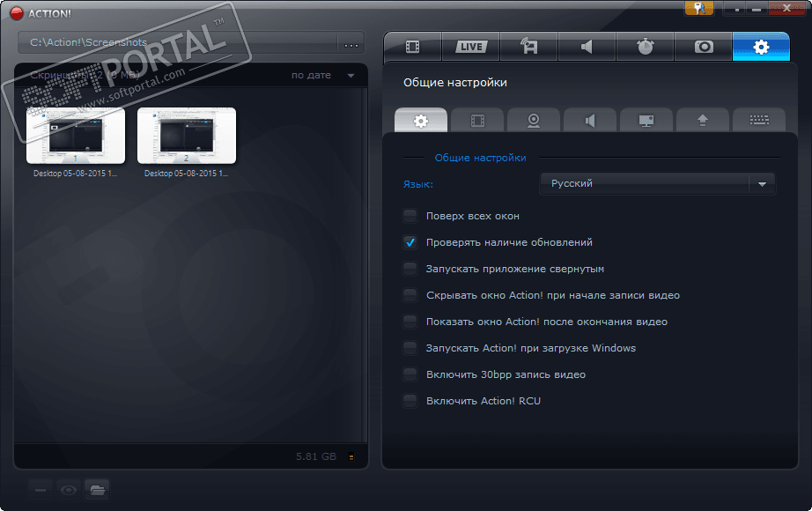Click the red Action! record logo
Screen dimensions: 812x511
pyautogui.click(x=17, y=13)
